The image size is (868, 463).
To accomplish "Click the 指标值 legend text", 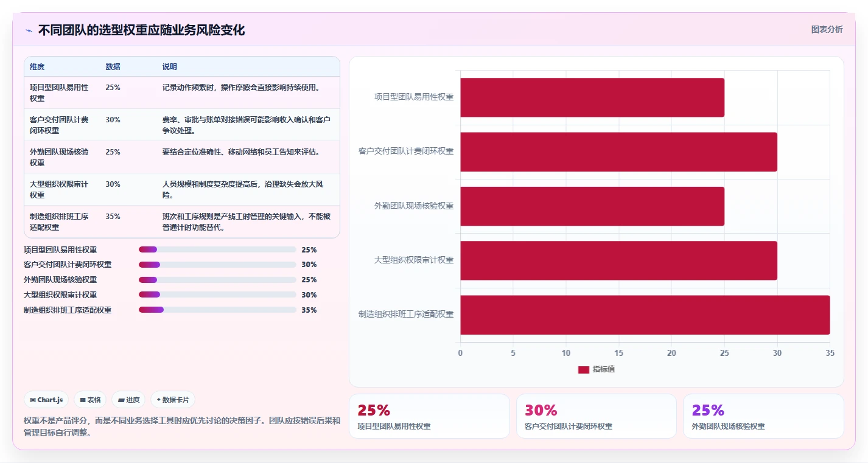I will coord(604,370).
